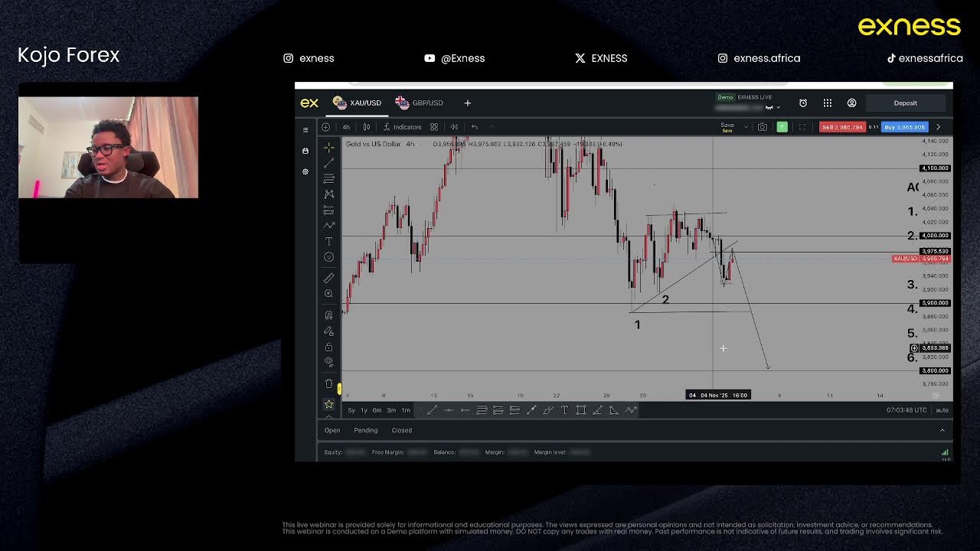Click the 07:03:48 UTC timezone selector

pyautogui.click(x=906, y=410)
